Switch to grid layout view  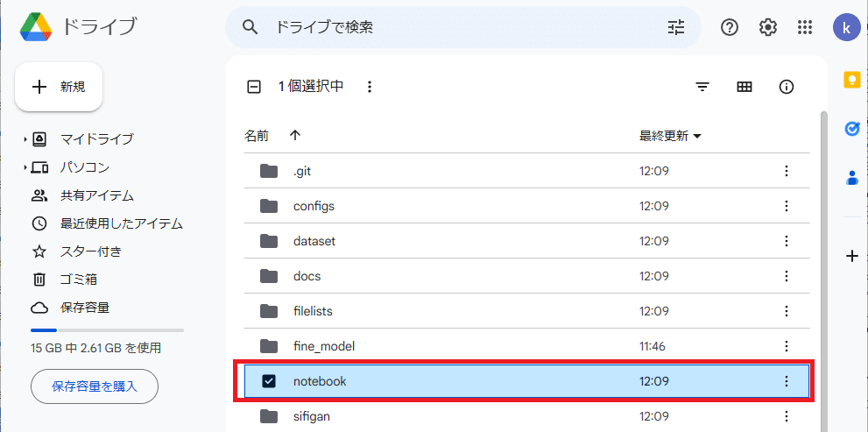point(745,87)
